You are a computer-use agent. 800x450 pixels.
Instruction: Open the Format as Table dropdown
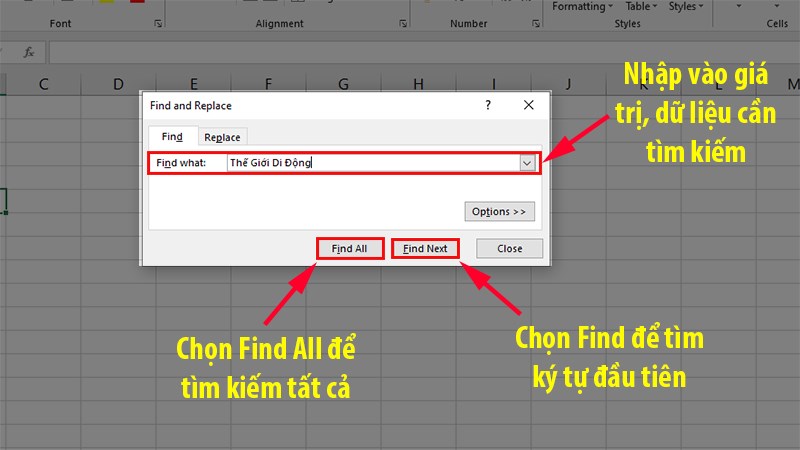tap(638, 6)
